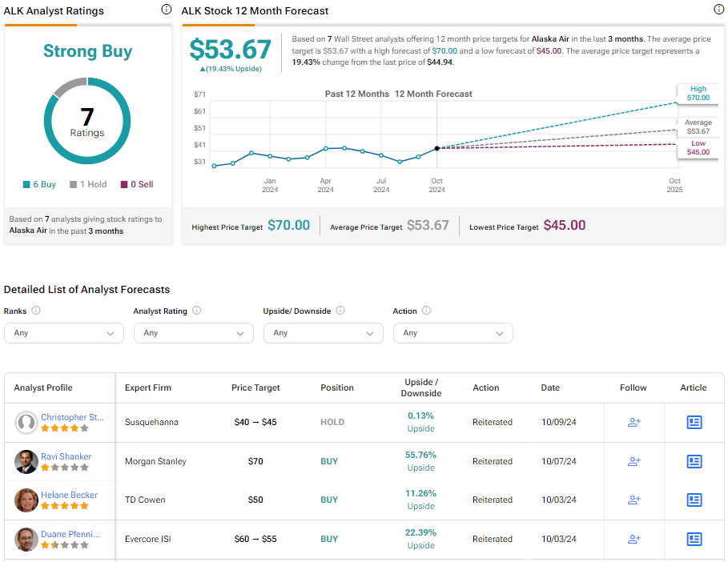This screenshot has width=728, height=562.
Task: Open the article for the TD Cowen rating
Action: (694, 500)
